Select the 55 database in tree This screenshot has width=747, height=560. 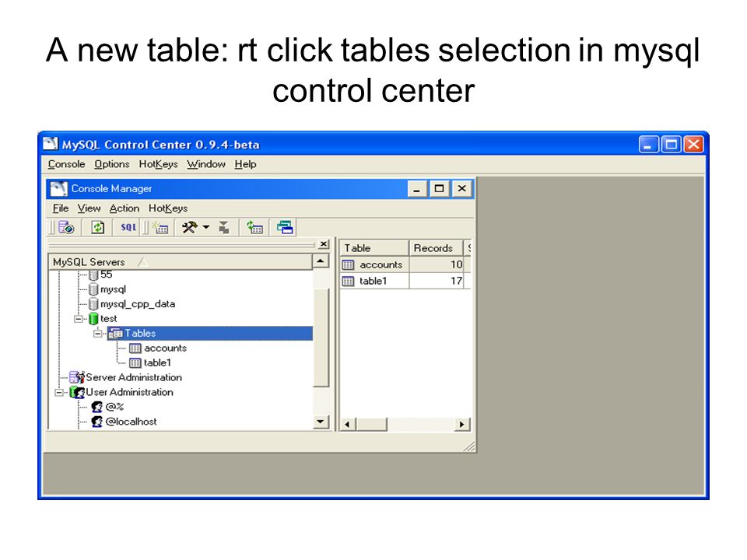107,275
